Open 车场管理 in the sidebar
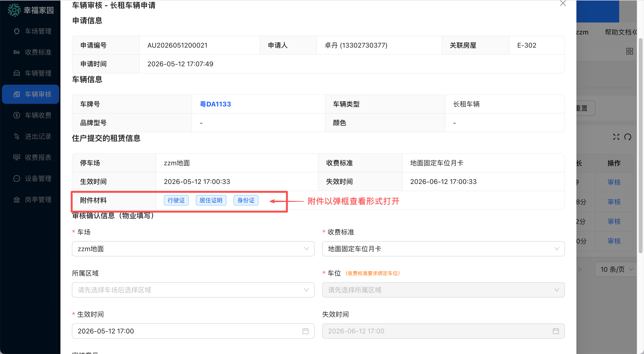The height and width of the screenshot is (354, 644). coord(31,31)
